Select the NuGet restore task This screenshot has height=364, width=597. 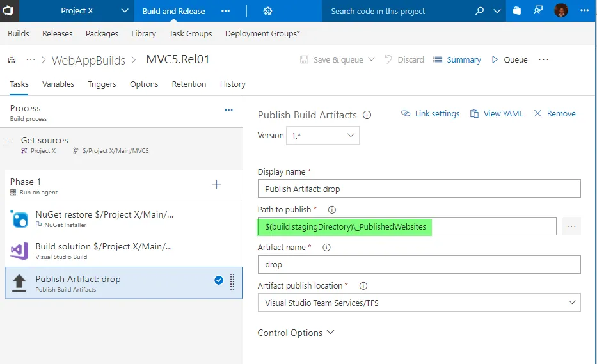[x=123, y=219]
